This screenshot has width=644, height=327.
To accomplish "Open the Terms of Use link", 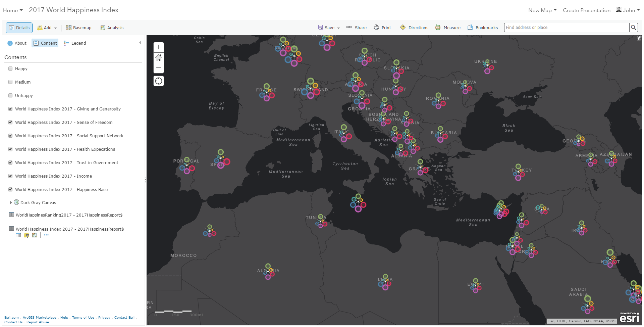I will pos(83,317).
